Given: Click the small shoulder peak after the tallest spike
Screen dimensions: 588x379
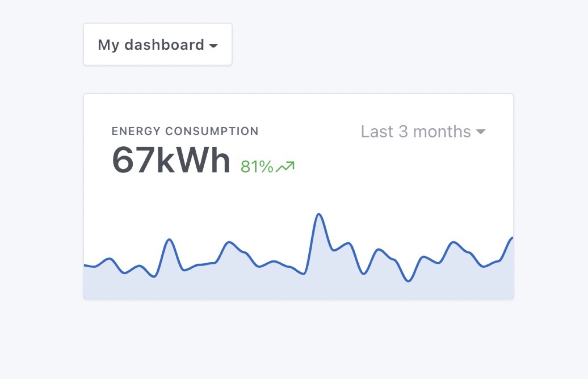Looking at the screenshot, I should coord(348,243).
